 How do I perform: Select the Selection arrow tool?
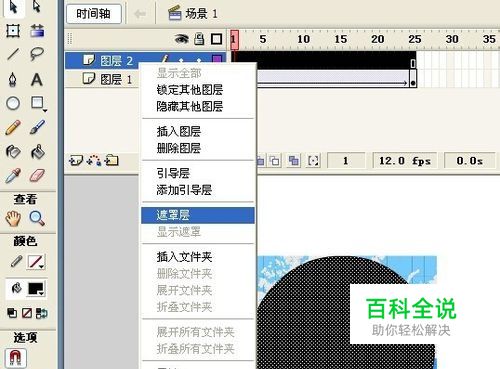[x=13, y=7]
